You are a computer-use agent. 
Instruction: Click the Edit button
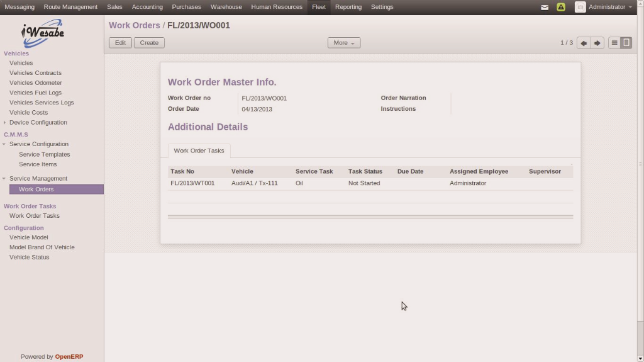pyautogui.click(x=120, y=43)
